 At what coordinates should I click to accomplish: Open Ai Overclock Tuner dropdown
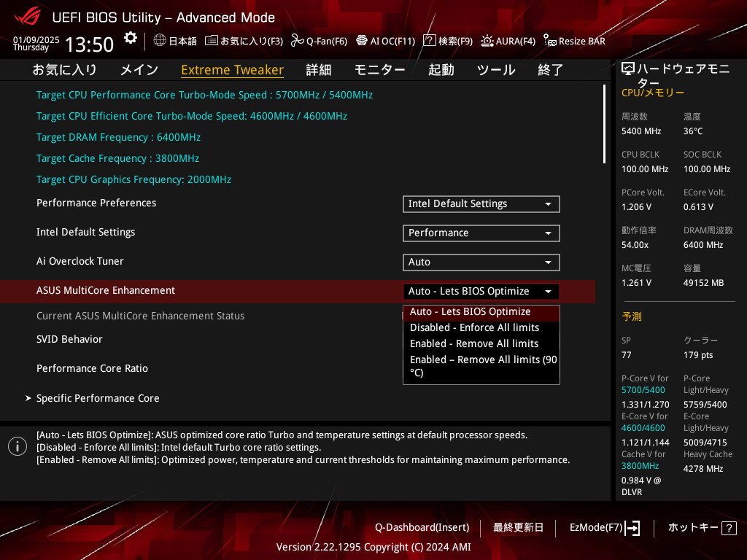[x=481, y=262]
